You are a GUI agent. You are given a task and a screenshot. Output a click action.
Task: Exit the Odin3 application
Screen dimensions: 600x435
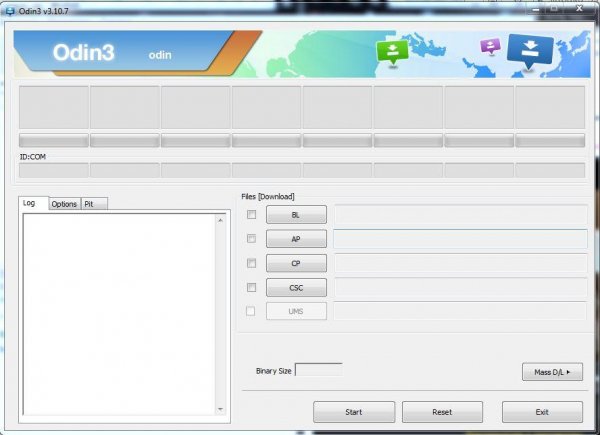pyautogui.click(x=542, y=412)
